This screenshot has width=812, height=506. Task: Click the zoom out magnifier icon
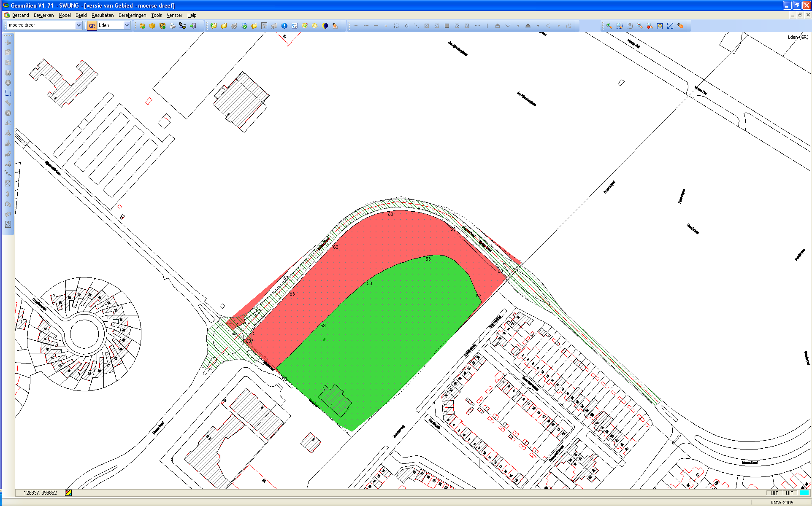tap(640, 26)
